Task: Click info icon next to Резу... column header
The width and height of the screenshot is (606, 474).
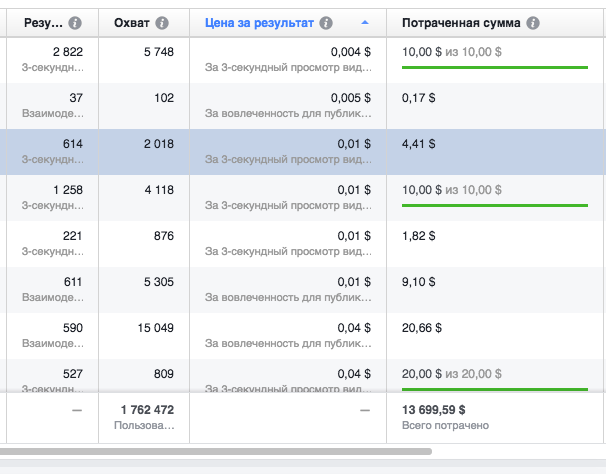Action: [x=75, y=23]
